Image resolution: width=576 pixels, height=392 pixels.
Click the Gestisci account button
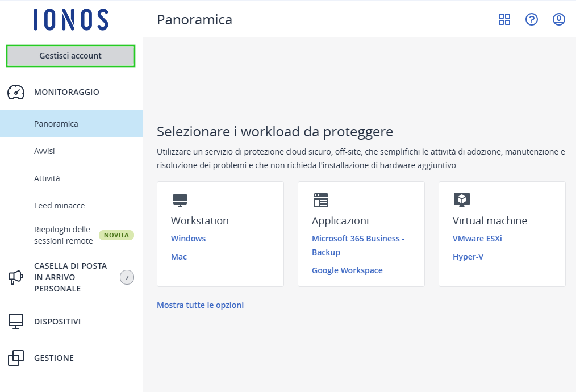pyautogui.click(x=70, y=56)
